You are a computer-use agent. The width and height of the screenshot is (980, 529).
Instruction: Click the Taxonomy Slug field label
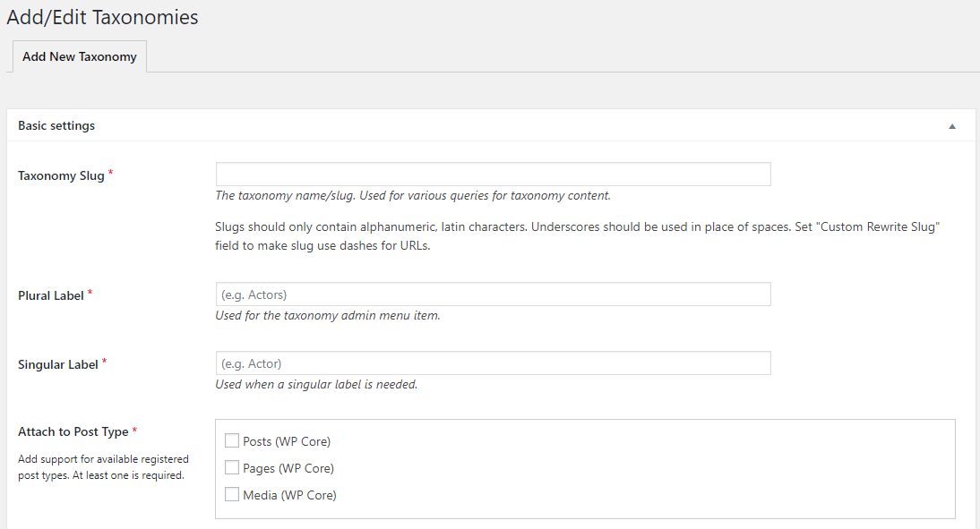(58, 175)
